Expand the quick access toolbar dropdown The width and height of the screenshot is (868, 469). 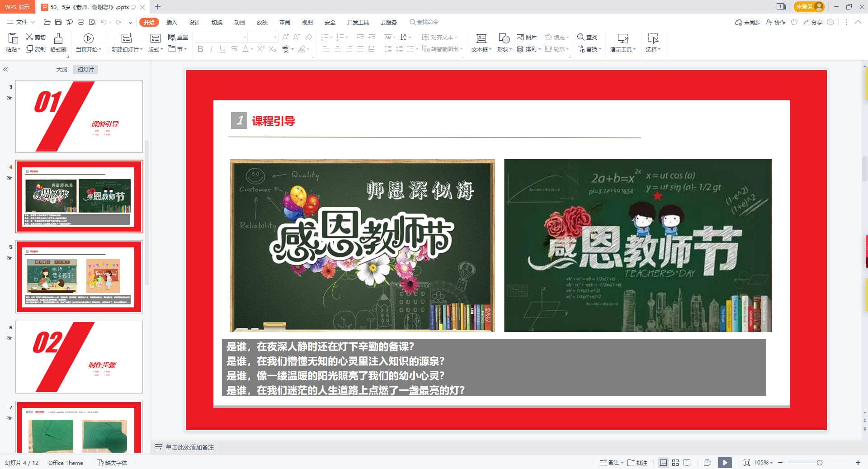[x=131, y=22]
